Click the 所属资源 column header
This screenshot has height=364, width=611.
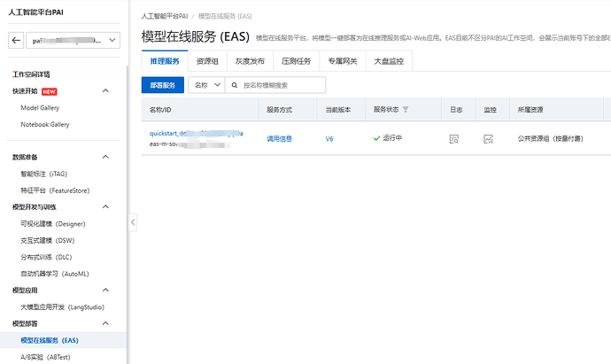530,110
